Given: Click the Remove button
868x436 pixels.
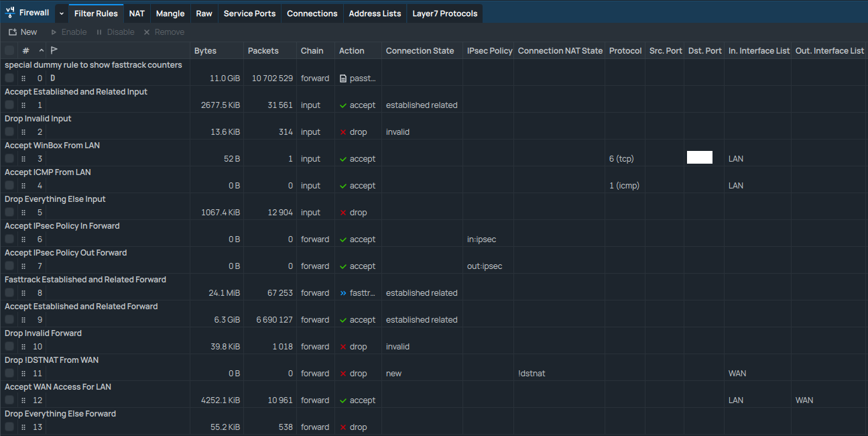Looking at the screenshot, I should click(164, 32).
